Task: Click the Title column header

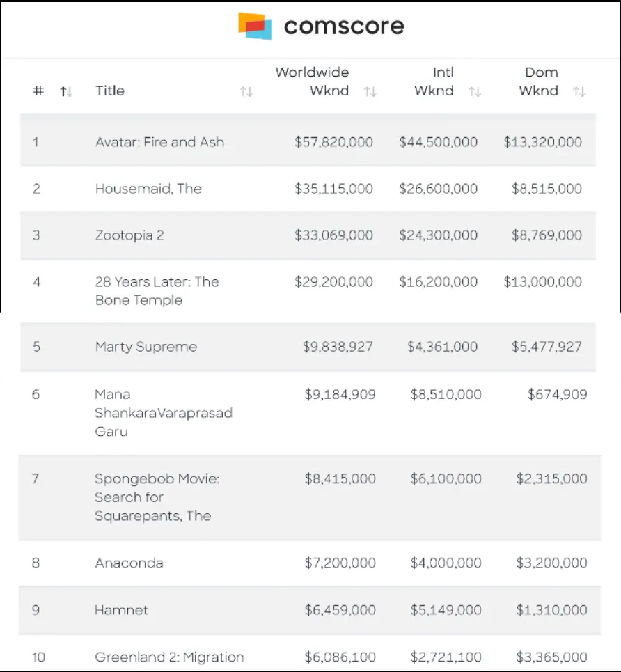Action: [110, 91]
